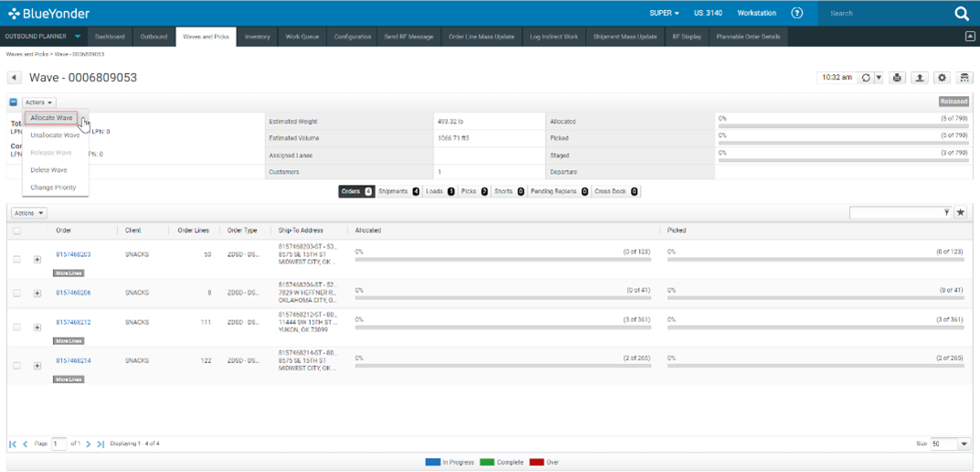Viewport: 980px width, 472px height.
Task: Collapse the wave summary panel with blue minus icon
Action: (x=13, y=102)
